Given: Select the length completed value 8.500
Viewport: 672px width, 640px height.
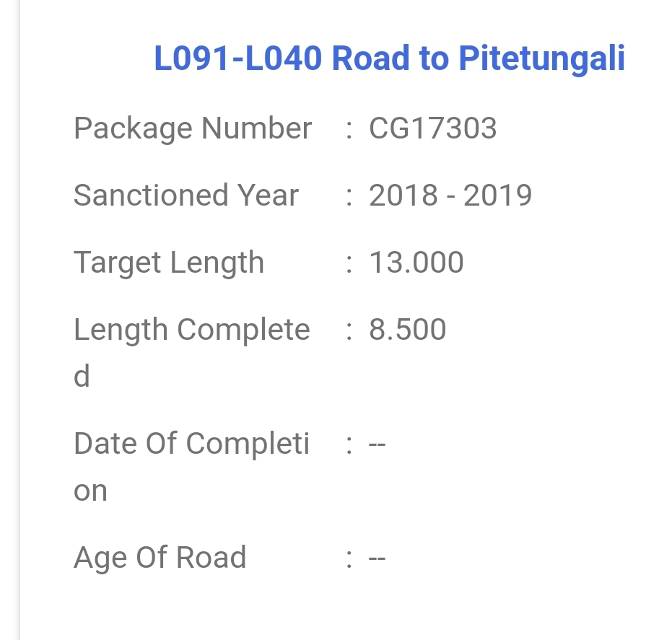Looking at the screenshot, I should [x=407, y=330].
